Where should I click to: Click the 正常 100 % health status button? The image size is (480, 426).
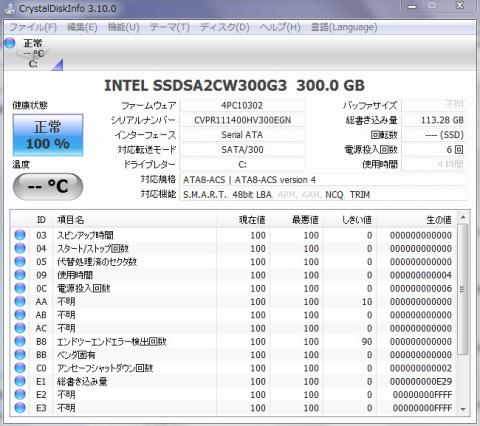pos(48,135)
